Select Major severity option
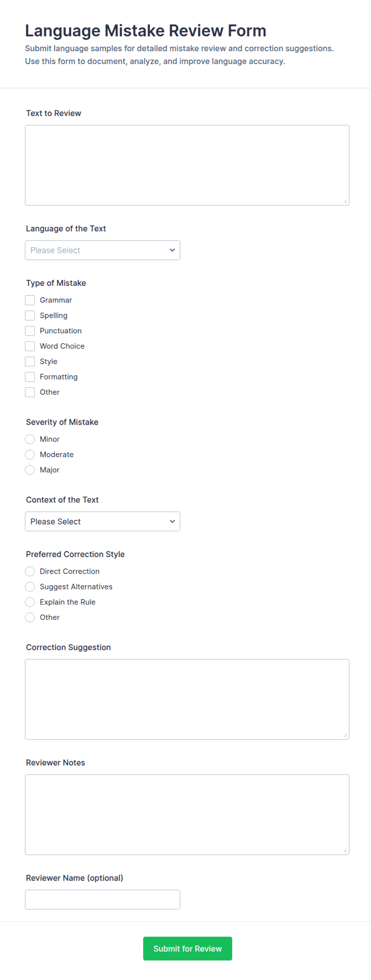The width and height of the screenshot is (371, 980). coord(30,470)
